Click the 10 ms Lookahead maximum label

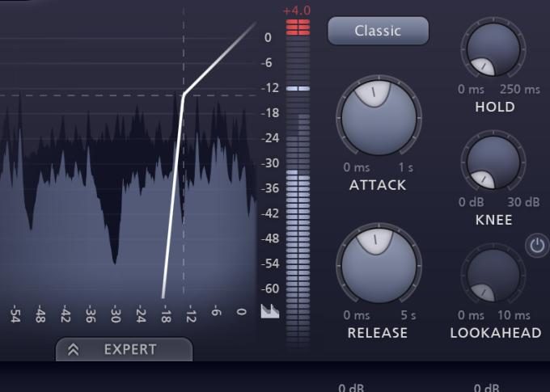[514, 315]
